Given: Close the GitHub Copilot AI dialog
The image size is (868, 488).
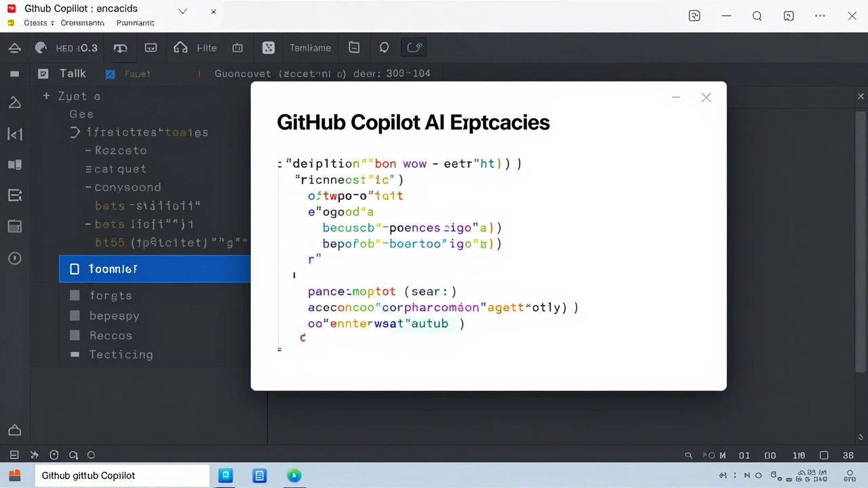Looking at the screenshot, I should (706, 98).
